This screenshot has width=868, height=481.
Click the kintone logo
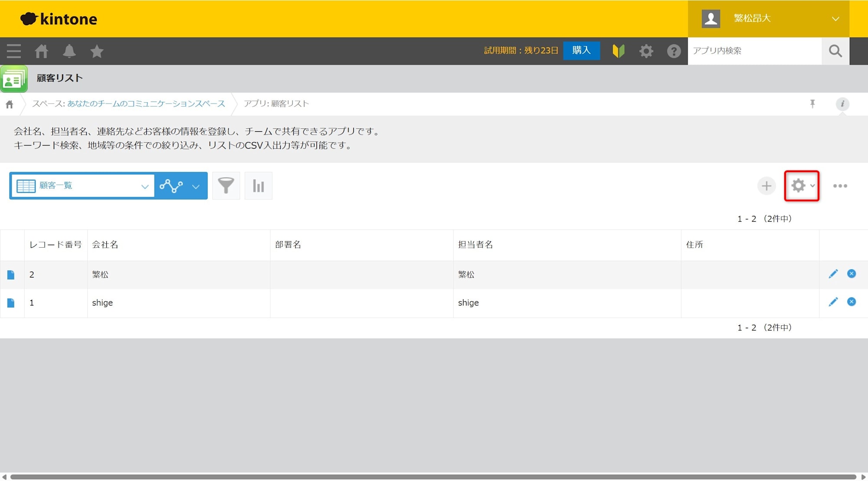[x=59, y=19]
